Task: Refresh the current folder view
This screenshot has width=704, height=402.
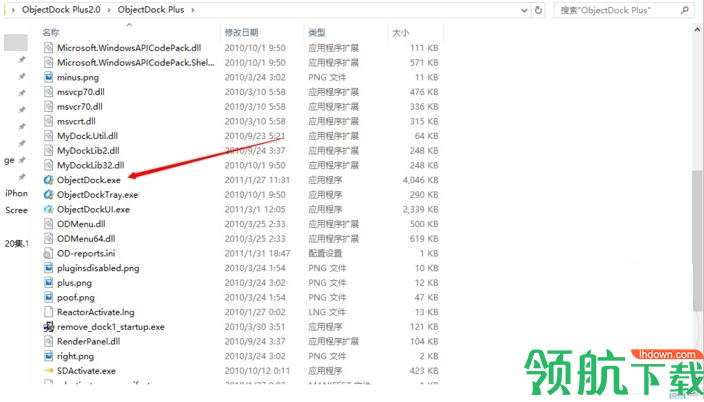Action: click(538, 10)
